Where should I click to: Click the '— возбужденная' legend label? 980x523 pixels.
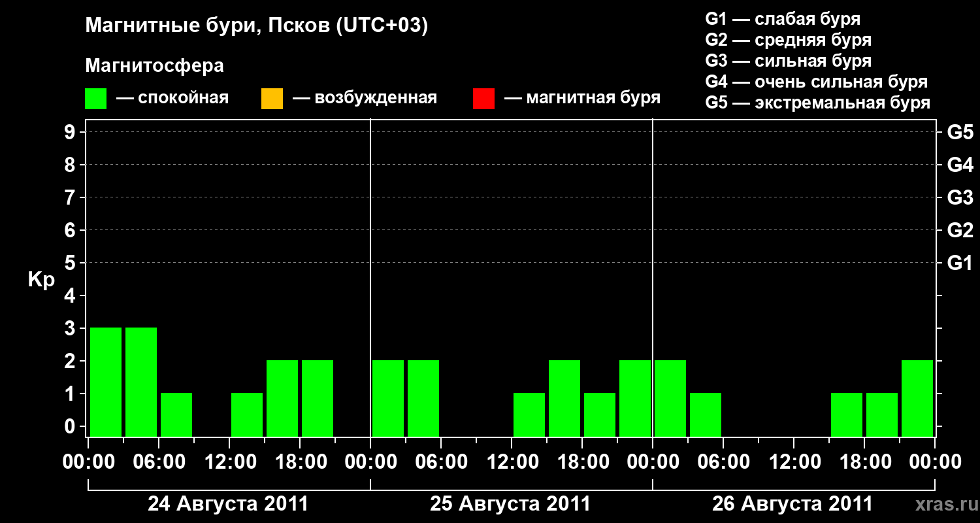click(x=365, y=98)
